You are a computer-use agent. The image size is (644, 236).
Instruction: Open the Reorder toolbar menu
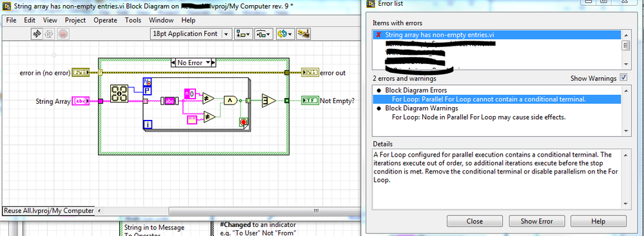[285, 34]
